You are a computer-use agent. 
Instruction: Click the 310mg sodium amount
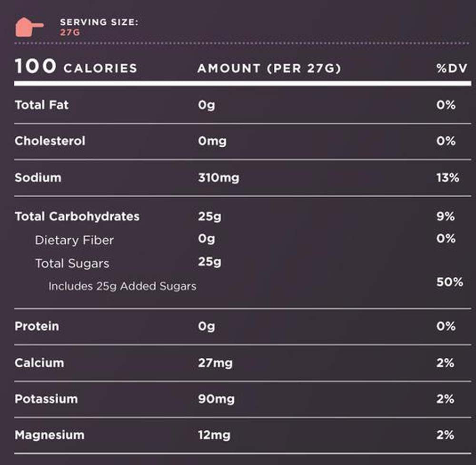pyautogui.click(x=218, y=178)
